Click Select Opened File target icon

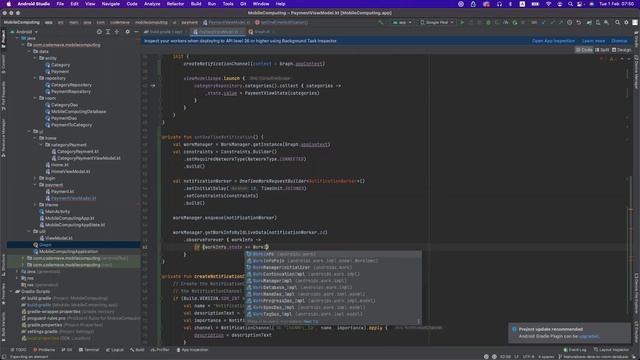point(99,31)
